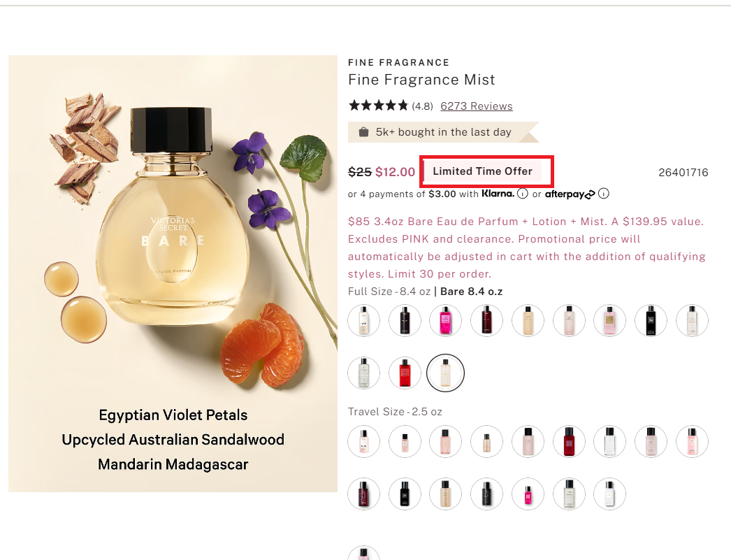Screen dimensions: 731x560
Task: Open the Afterpay info icon
Action: (604, 194)
